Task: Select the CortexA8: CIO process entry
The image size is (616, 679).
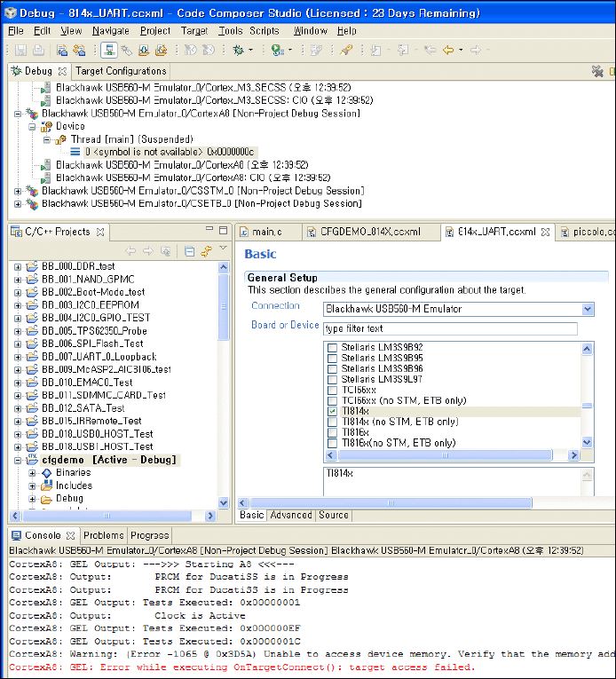Action: click(193, 178)
